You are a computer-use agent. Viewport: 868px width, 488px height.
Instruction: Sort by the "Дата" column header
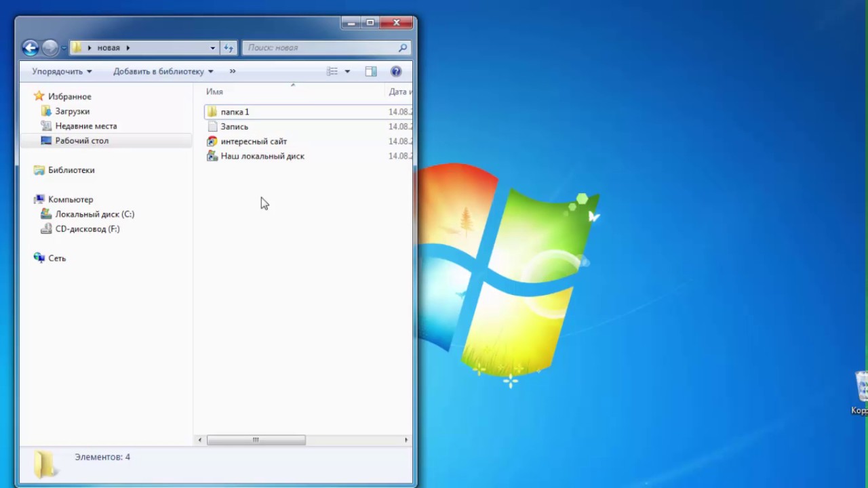400,91
